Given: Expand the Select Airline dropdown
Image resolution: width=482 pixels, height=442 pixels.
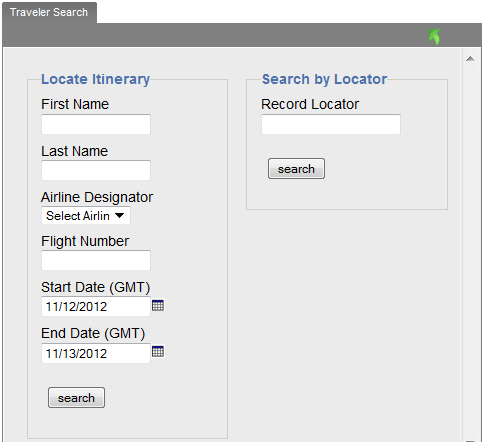Looking at the screenshot, I should [x=86, y=216].
